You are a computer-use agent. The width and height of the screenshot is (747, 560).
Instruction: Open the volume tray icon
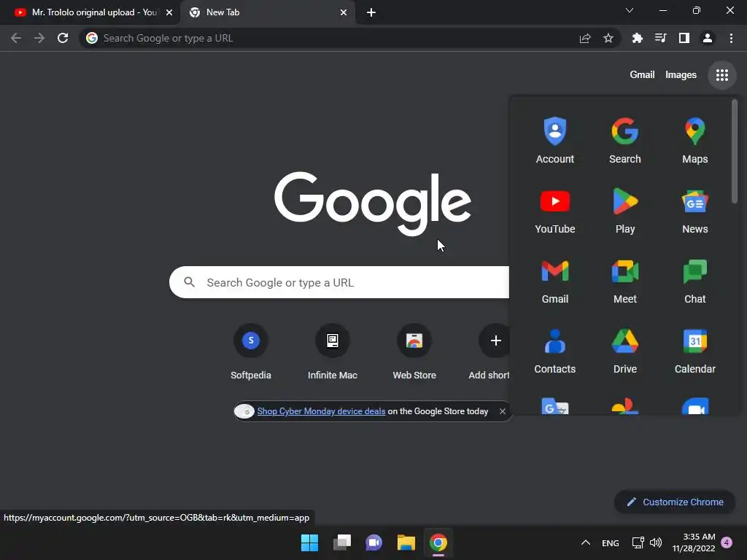click(656, 542)
